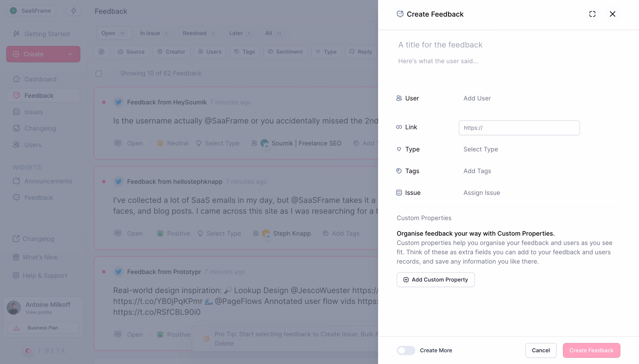Open the Business Plan button
The width and height of the screenshot is (639, 364).
tap(43, 328)
